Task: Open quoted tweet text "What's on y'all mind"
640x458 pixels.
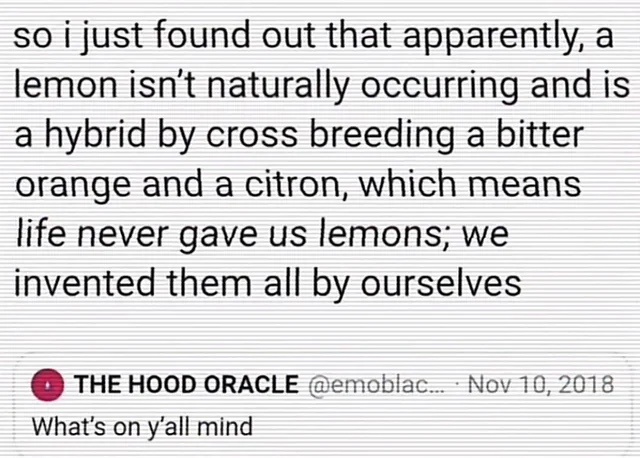Action: pyautogui.click(x=142, y=427)
